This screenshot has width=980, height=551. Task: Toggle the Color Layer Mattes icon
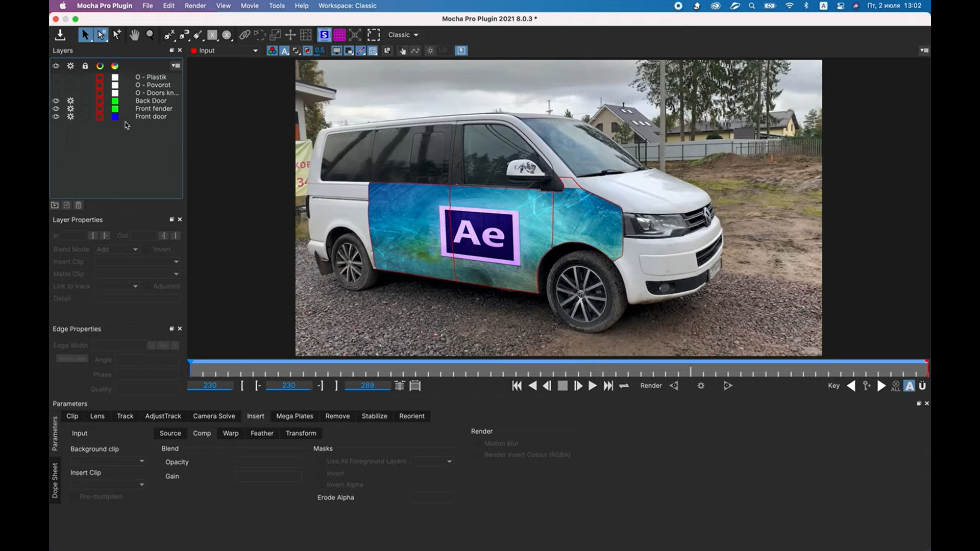307,51
